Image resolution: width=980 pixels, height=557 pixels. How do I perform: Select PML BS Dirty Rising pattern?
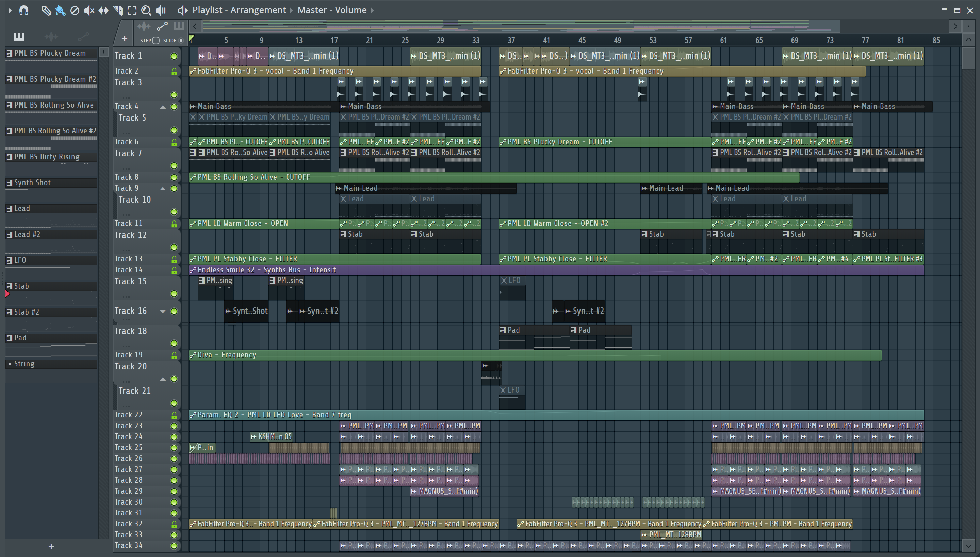[52, 157]
